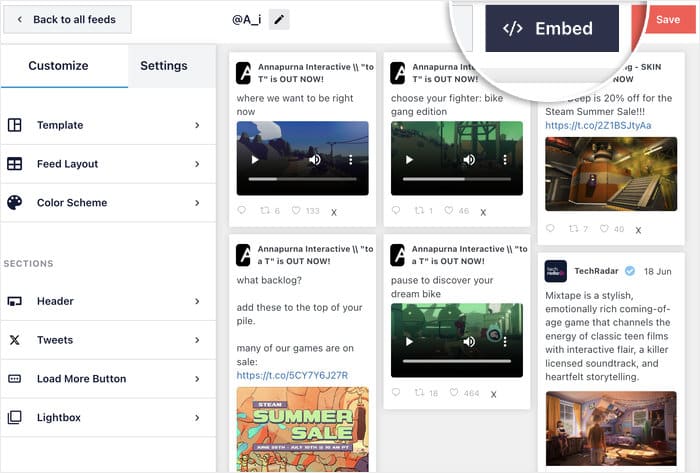The width and height of the screenshot is (700, 473).
Task: Open the robot staircase game image
Action: (611, 174)
